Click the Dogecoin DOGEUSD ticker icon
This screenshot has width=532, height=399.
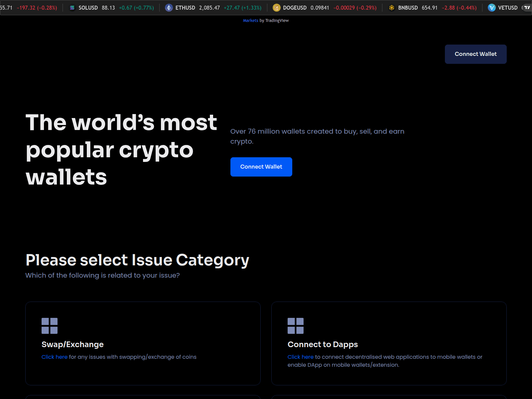pyautogui.click(x=277, y=8)
